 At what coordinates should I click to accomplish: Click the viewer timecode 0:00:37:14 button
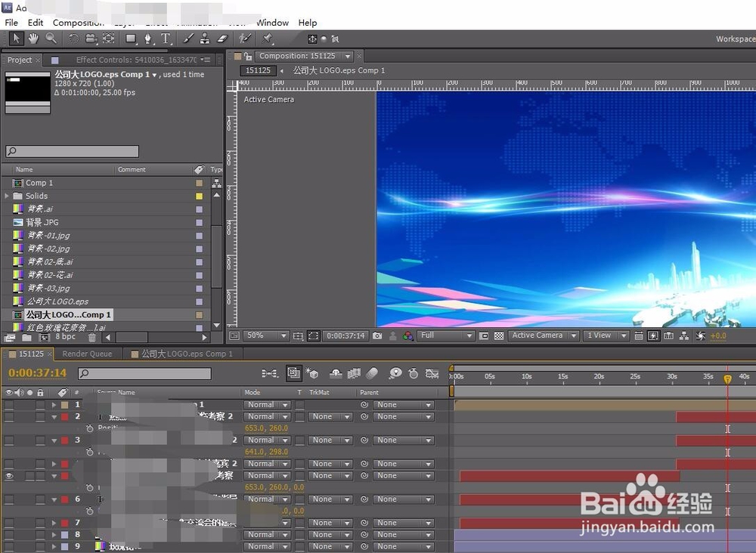[x=345, y=335]
